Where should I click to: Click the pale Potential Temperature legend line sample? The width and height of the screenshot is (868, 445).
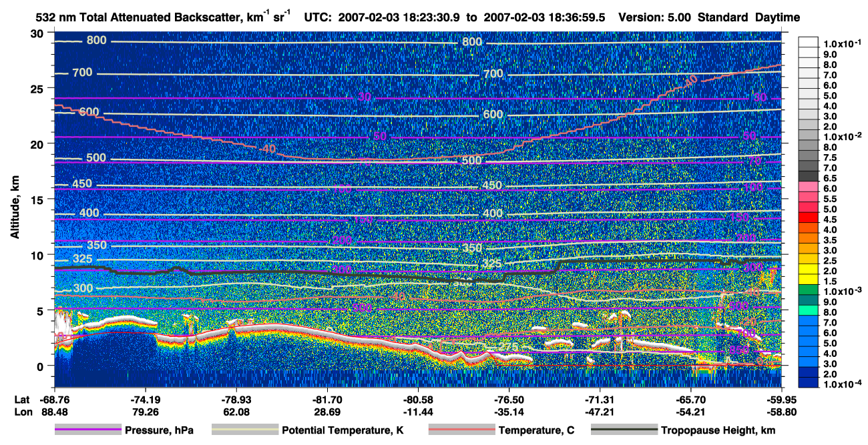coord(244,430)
